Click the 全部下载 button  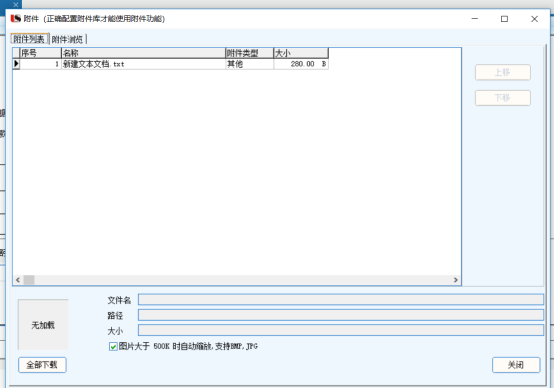pos(42,365)
